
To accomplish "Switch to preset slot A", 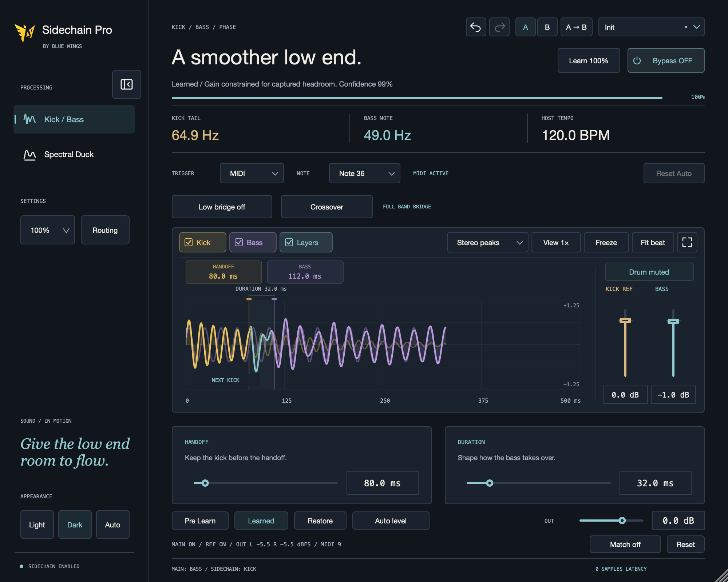I will pyautogui.click(x=525, y=27).
